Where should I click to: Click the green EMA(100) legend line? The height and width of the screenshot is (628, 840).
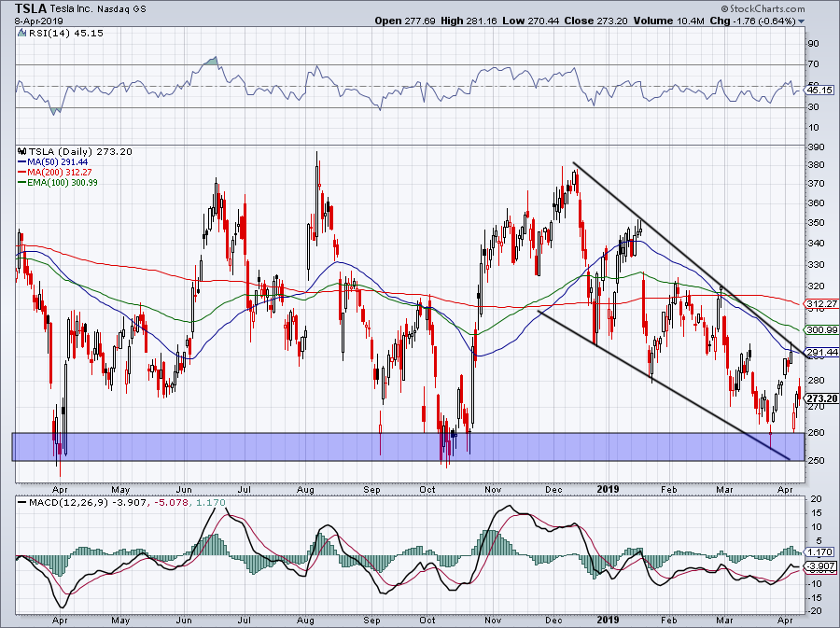click(x=22, y=182)
